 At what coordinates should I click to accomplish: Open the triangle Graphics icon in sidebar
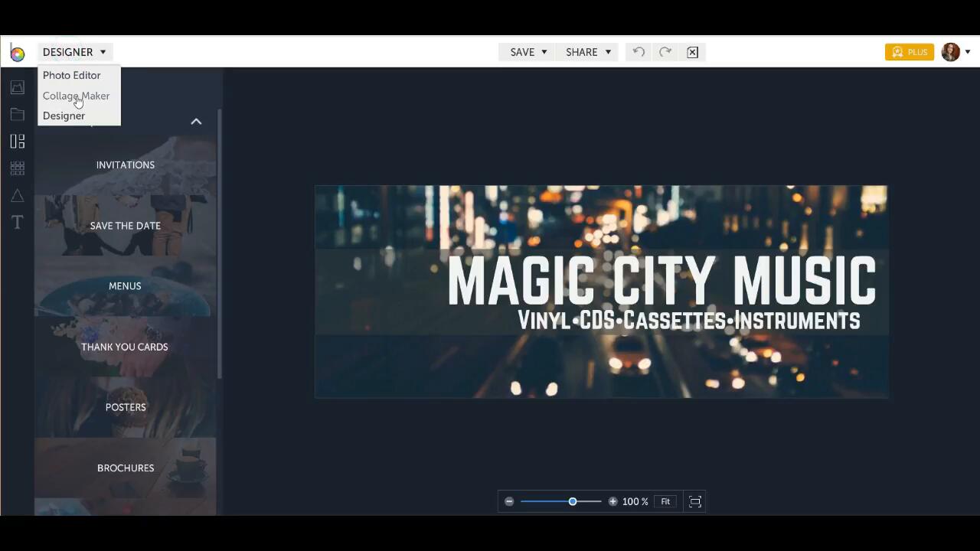17,196
